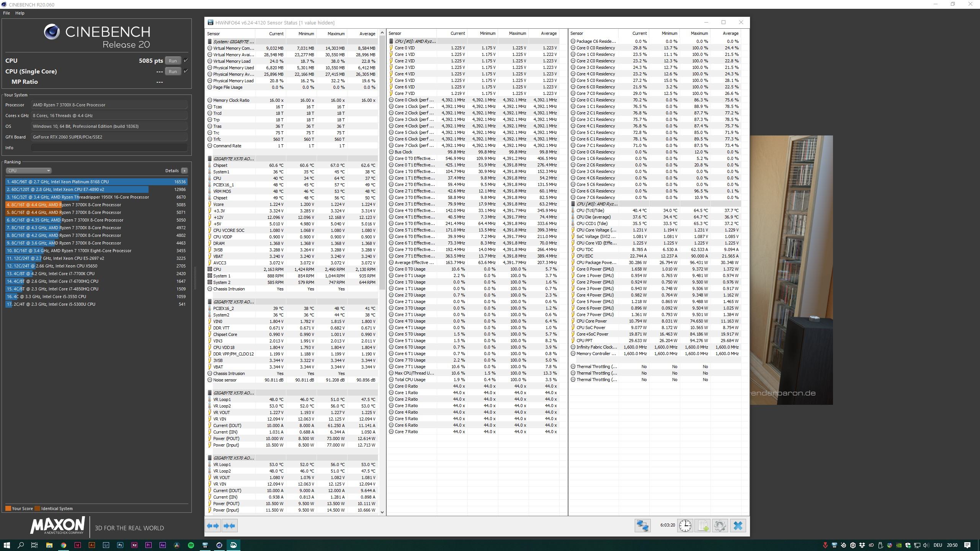Open Windows Task View
This screenshot has height=551, width=980.
pyautogui.click(x=34, y=545)
